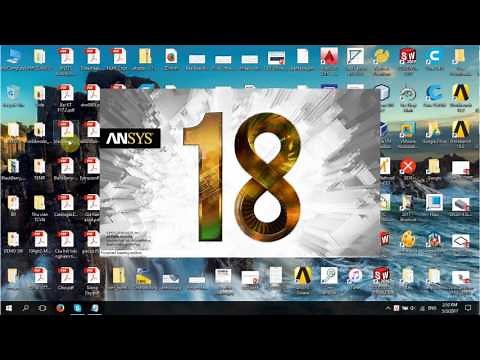This screenshot has height=360, width=480.
Task: Open the Action Center notifications
Action: point(468,308)
